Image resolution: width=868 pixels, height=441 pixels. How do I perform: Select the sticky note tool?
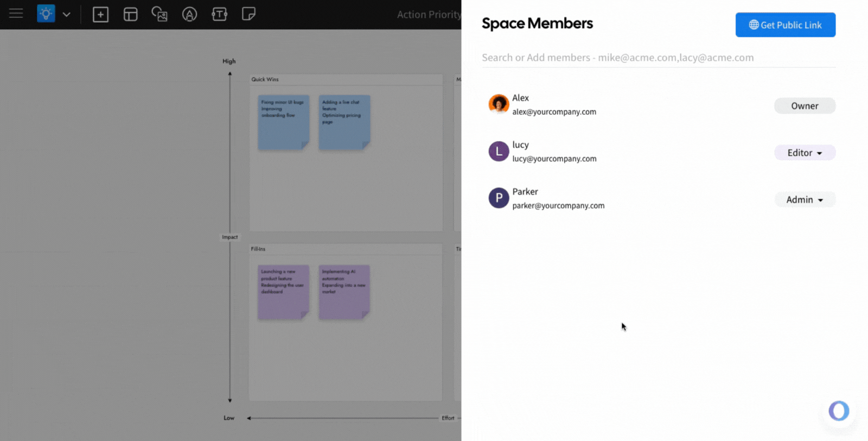pos(248,14)
